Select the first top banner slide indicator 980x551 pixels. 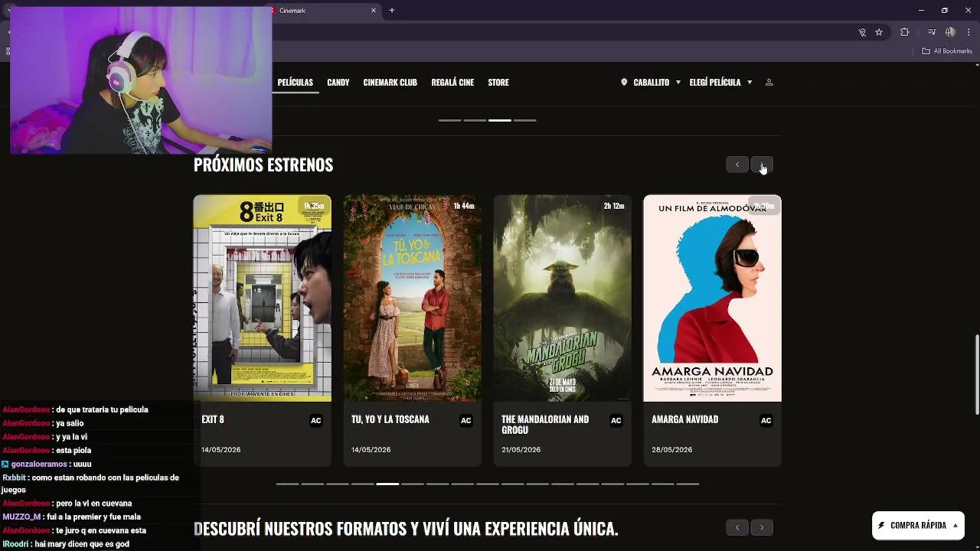pos(450,120)
